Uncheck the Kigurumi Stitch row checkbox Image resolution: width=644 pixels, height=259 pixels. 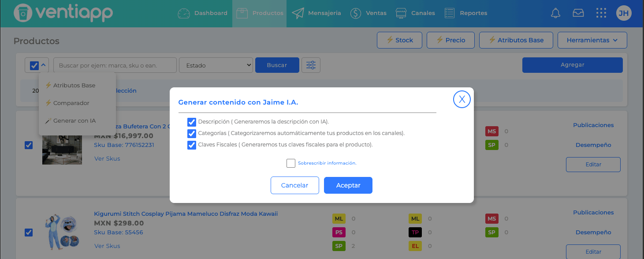point(29,233)
